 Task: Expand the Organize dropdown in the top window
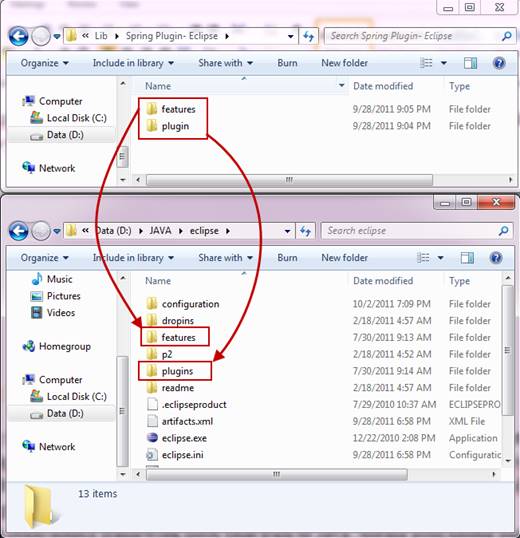[x=45, y=63]
